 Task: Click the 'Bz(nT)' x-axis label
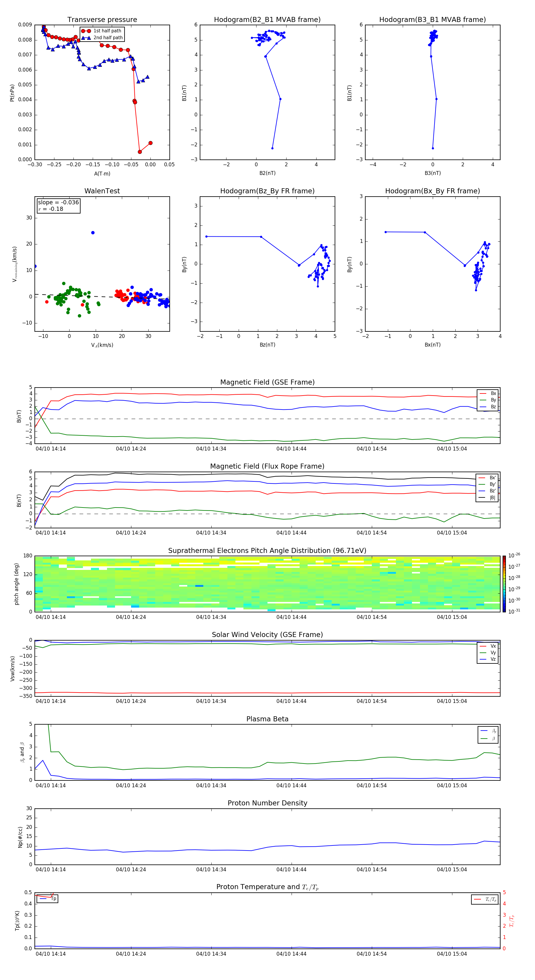[267, 345]
